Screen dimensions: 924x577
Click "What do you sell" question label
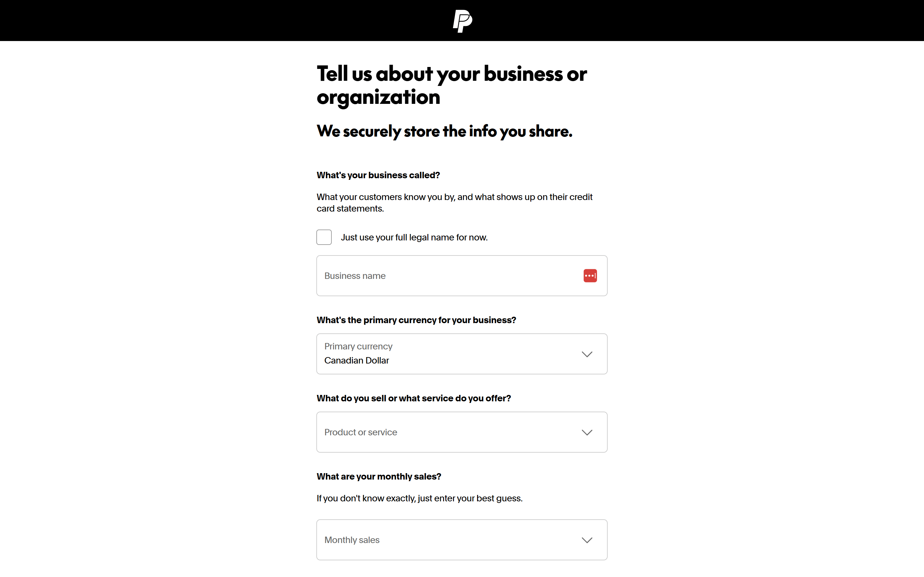click(414, 398)
